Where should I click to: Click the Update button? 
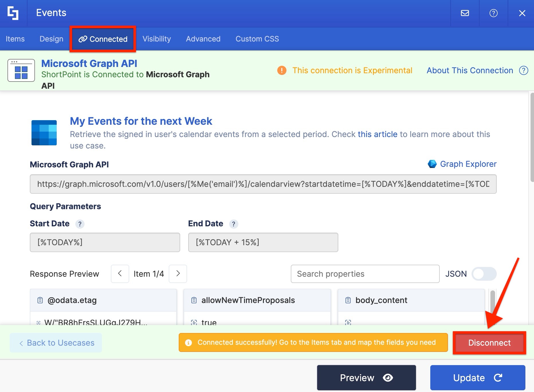(x=478, y=378)
